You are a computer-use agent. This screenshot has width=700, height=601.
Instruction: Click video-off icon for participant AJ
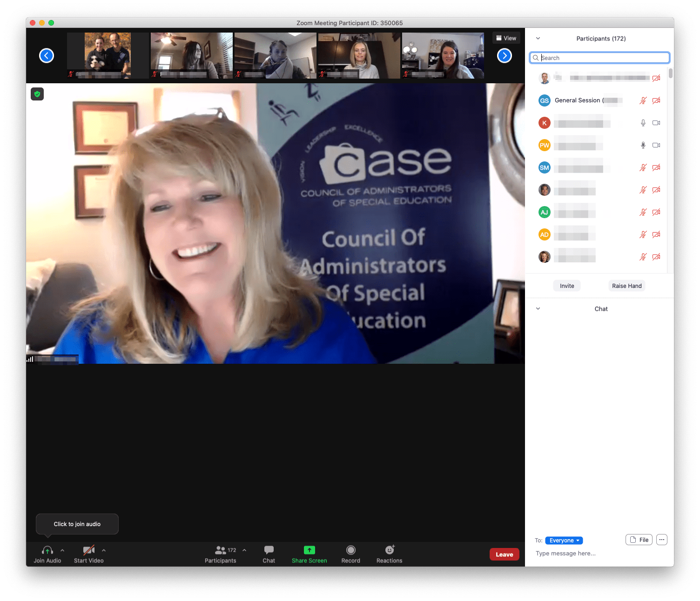pyautogui.click(x=656, y=212)
